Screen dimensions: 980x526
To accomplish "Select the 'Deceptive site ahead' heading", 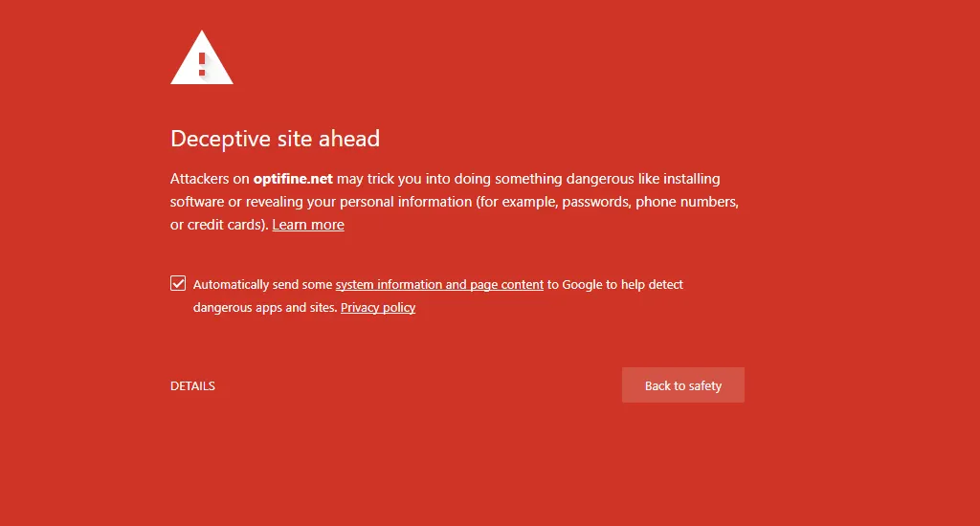I will tap(275, 138).
